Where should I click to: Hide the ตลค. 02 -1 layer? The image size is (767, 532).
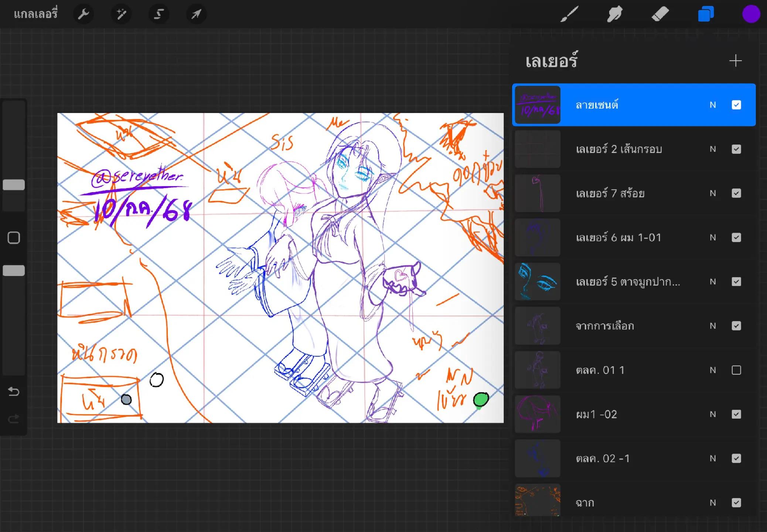click(736, 458)
